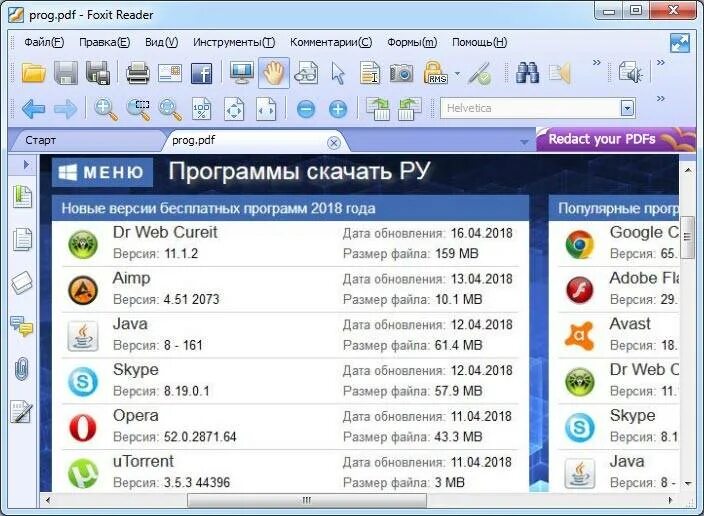Click the Save As icon
This screenshot has width=704, height=516.
98,73
